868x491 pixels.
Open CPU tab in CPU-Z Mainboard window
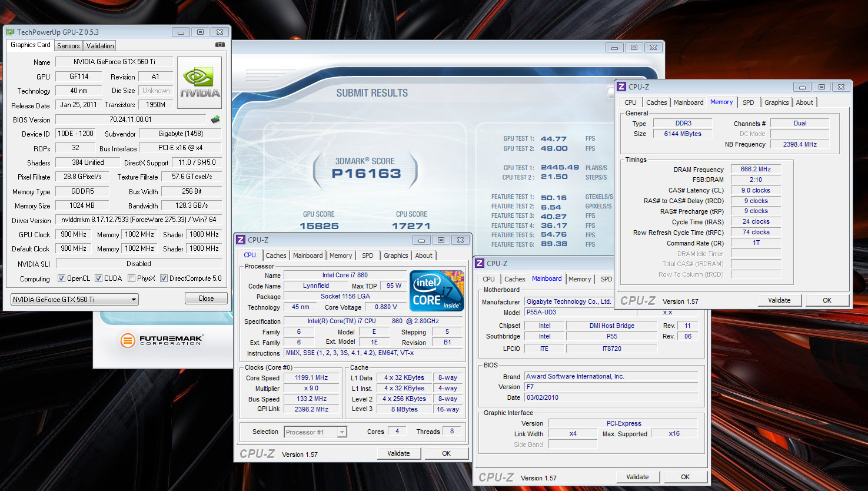(489, 279)
